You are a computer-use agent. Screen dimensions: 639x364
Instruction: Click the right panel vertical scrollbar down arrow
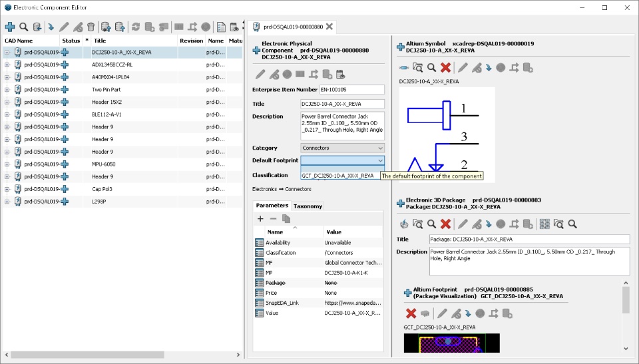tap(626, 349)
